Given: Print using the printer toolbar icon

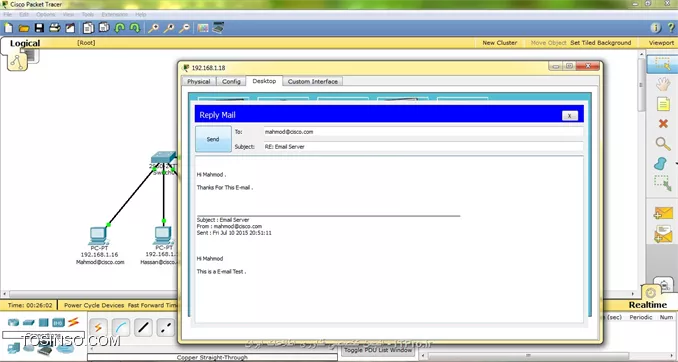Looking at the screenshot, I should (x=54, y=28).
